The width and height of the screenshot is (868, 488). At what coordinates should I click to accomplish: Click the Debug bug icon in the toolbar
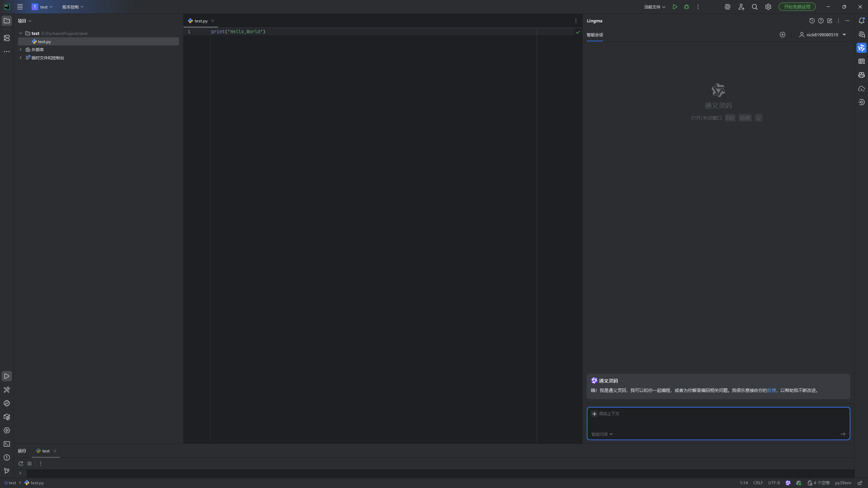687,7
